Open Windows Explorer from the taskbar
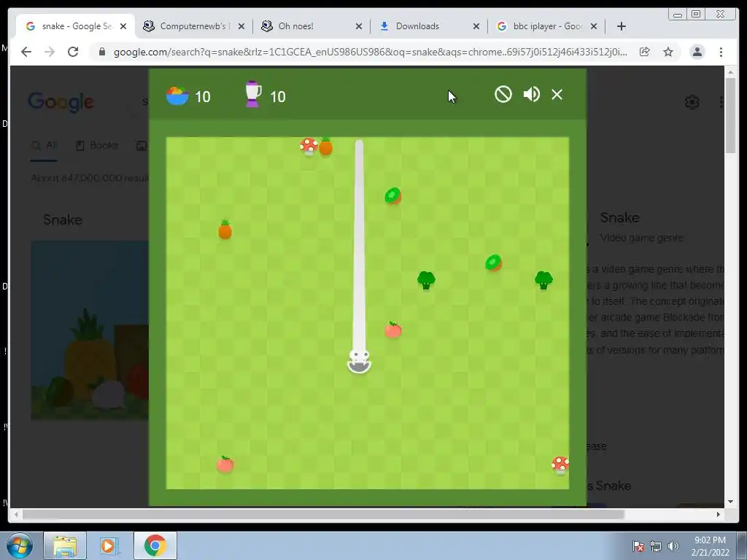 tap(65, 545)
